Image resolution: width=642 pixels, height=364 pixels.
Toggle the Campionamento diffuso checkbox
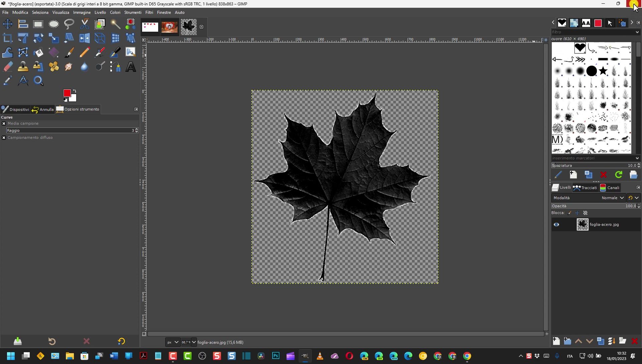(4, 138)
